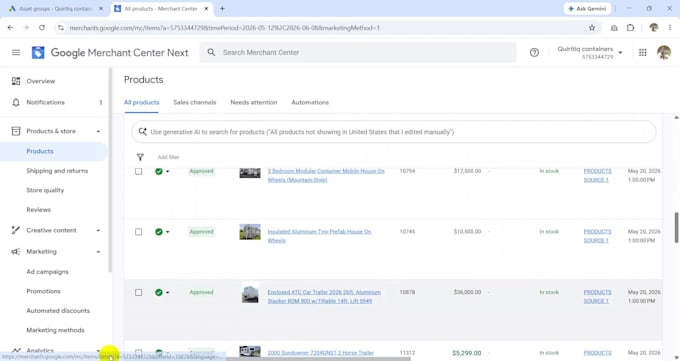Click the browser address bar URL

[x=224, y=28]
